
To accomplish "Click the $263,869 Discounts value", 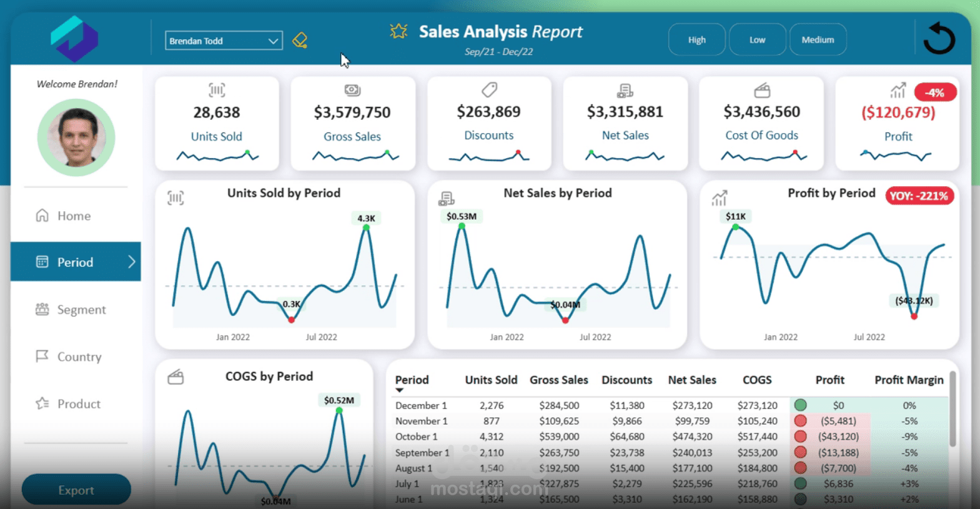I will pos(489,112).
